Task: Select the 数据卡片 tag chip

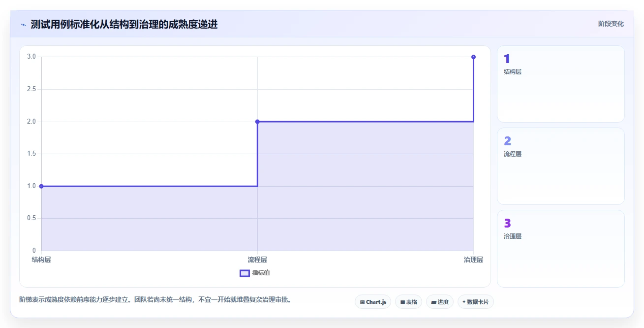Action: 475,302
